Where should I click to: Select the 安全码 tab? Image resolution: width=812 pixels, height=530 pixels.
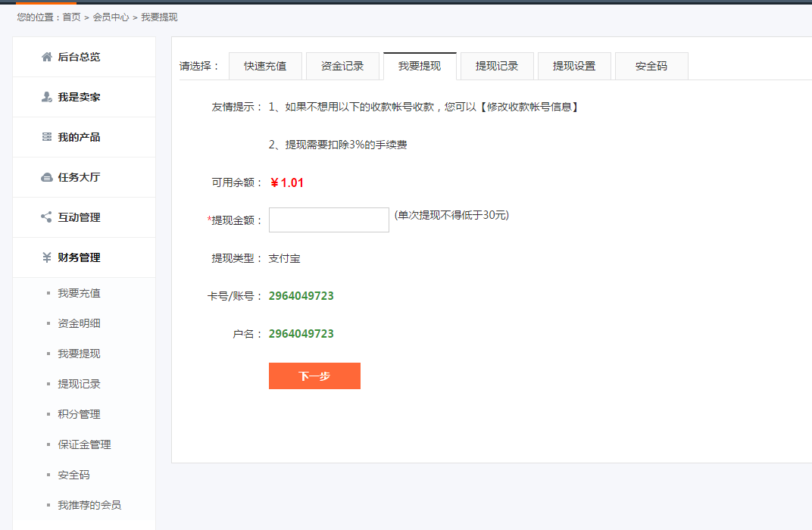tap(651, 66)
